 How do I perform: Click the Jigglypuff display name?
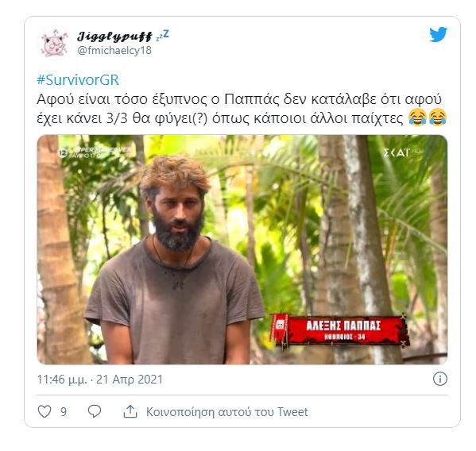coord(114,37)
